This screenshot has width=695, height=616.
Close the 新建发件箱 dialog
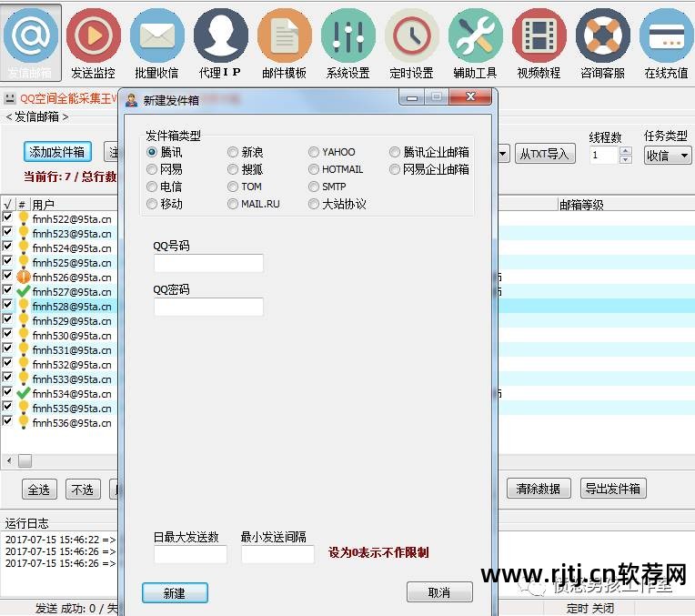(470, 96)
